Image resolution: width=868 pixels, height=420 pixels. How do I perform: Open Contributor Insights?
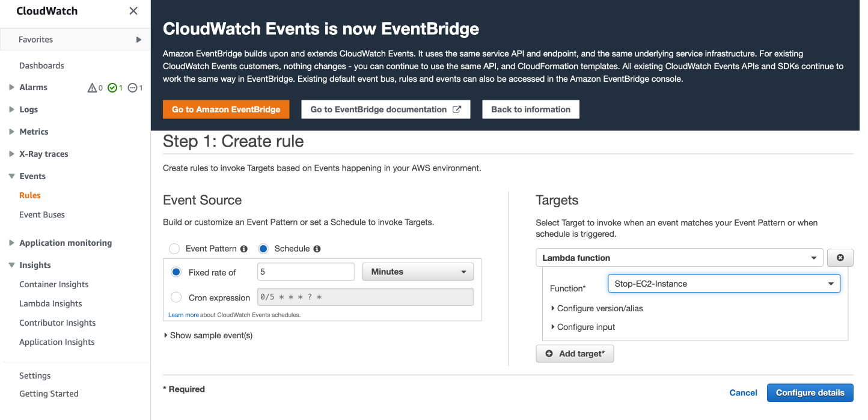(58, 323)
